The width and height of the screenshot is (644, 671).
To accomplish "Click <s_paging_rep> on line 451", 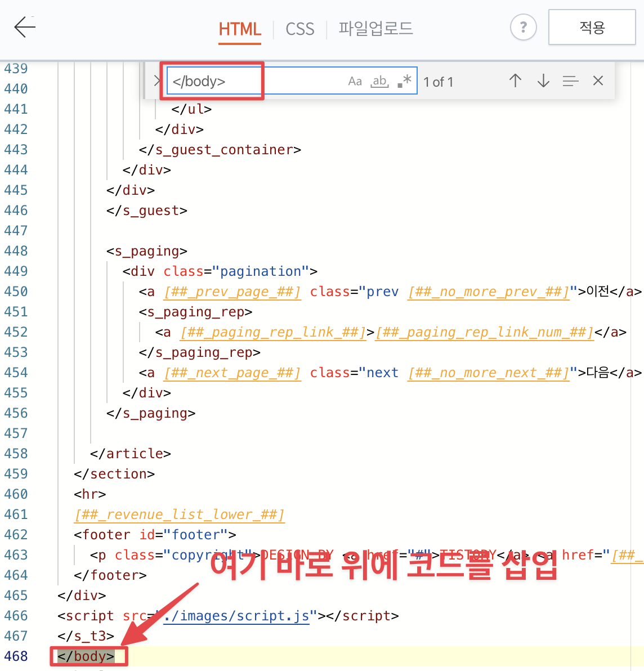I will pos(195,312).
